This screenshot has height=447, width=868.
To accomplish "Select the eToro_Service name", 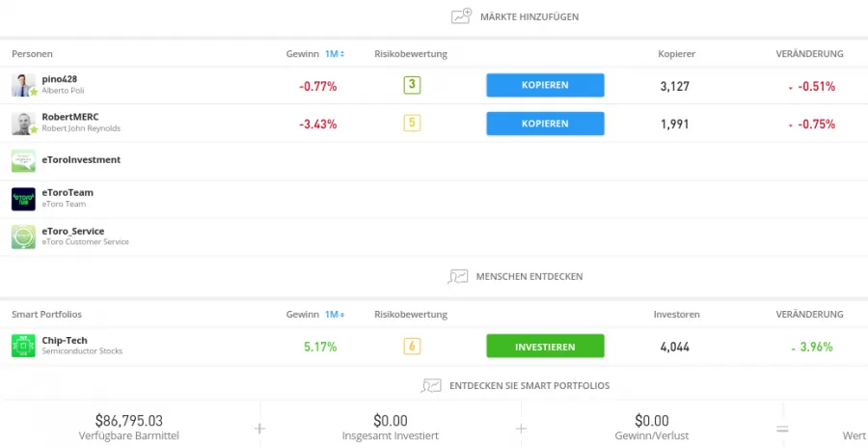I will coord(73,231).
